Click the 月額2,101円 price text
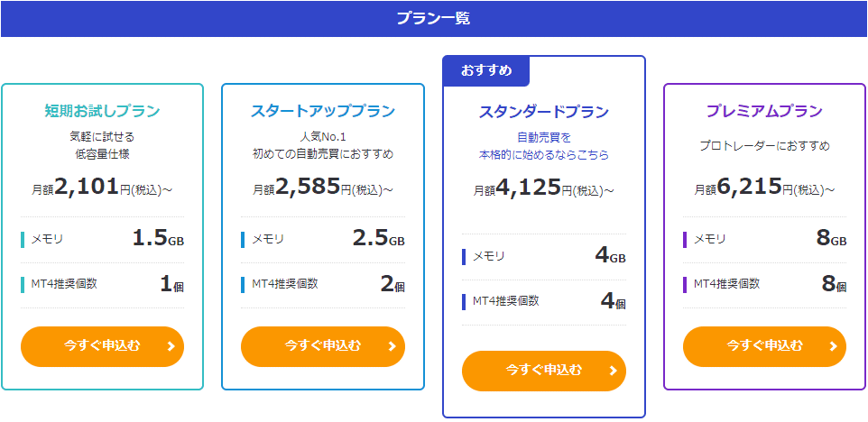 [103, 188]
